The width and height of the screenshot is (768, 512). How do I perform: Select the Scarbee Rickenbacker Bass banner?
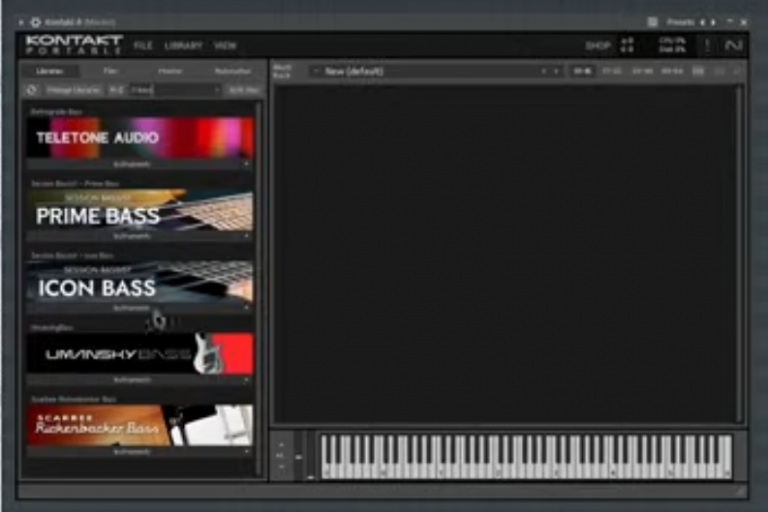pyautogui.click(x=140, y=425)
